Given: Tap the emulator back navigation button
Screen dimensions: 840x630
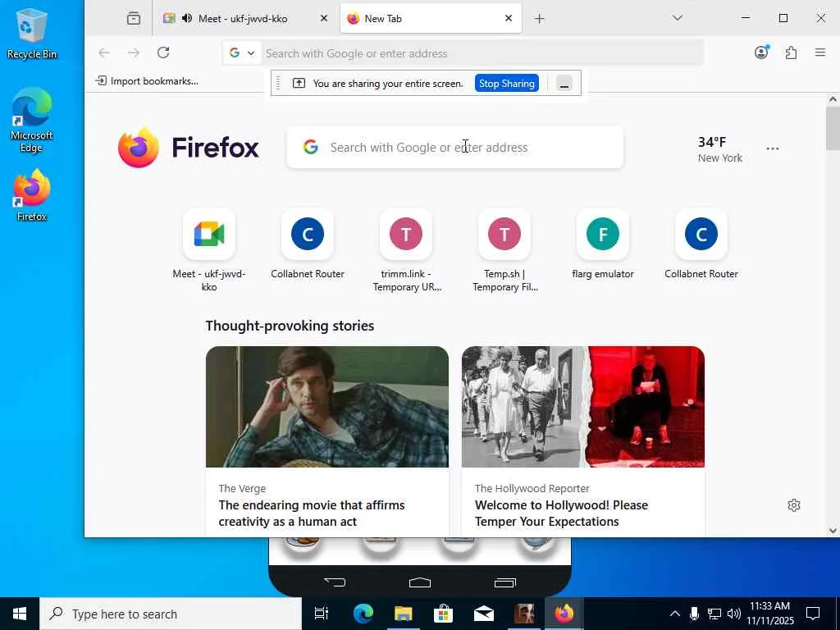Looking at the screenshot, I should (x=335, y=582).
